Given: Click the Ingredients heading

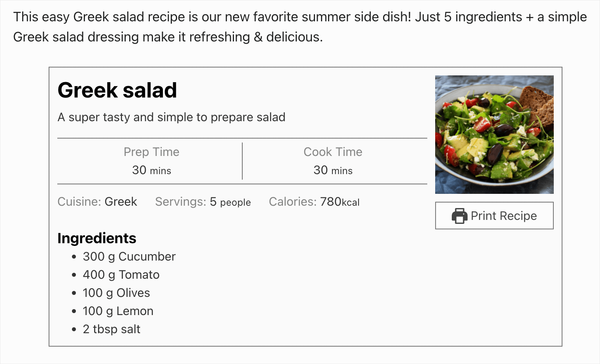Looking at the screenshot, I should coord(96,238).
